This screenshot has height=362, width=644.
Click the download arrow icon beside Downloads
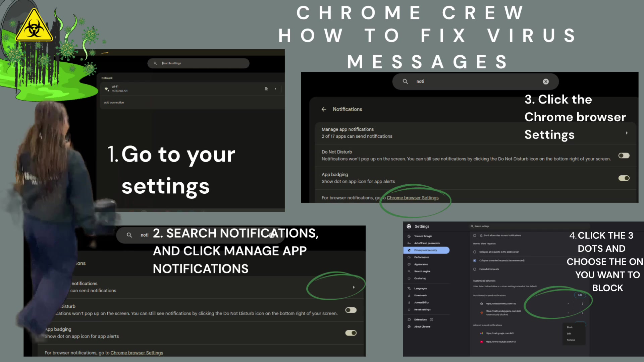[x=409, y=295]
